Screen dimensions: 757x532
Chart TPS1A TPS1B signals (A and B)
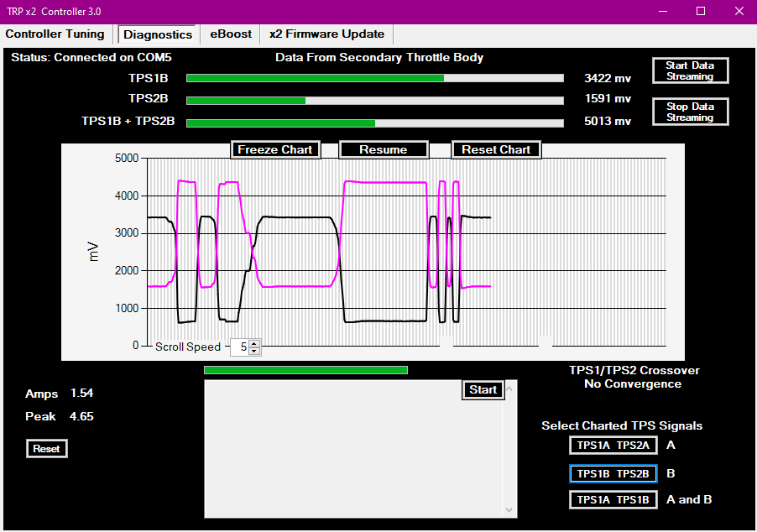click(613, 499)
